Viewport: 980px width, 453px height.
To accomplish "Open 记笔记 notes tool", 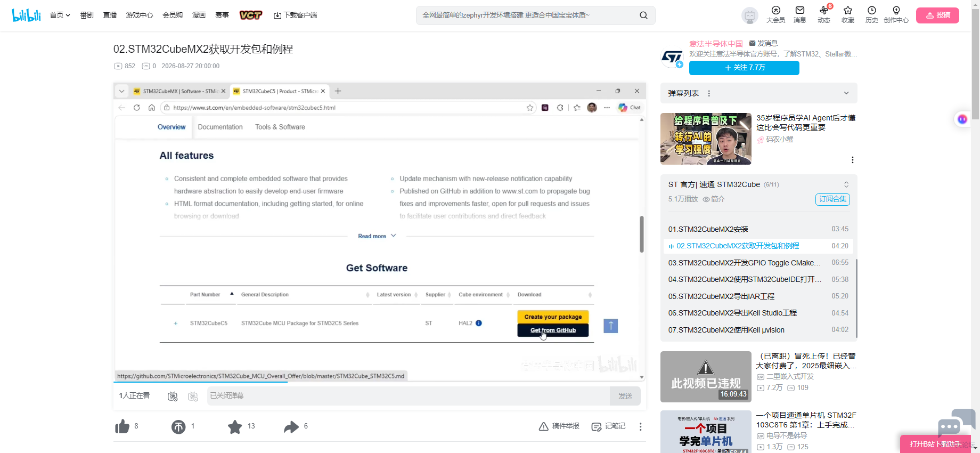I will 609,426.
